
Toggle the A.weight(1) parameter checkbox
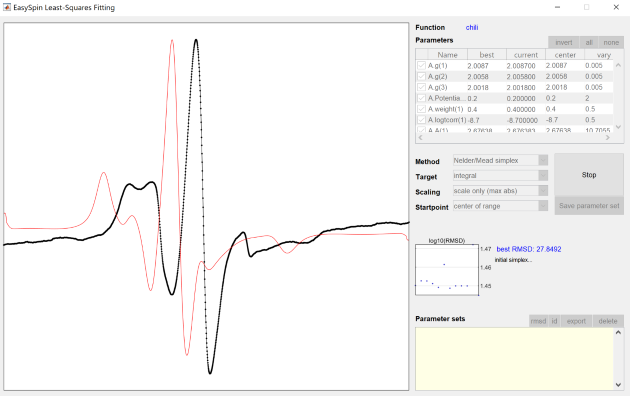coord(421,109)
